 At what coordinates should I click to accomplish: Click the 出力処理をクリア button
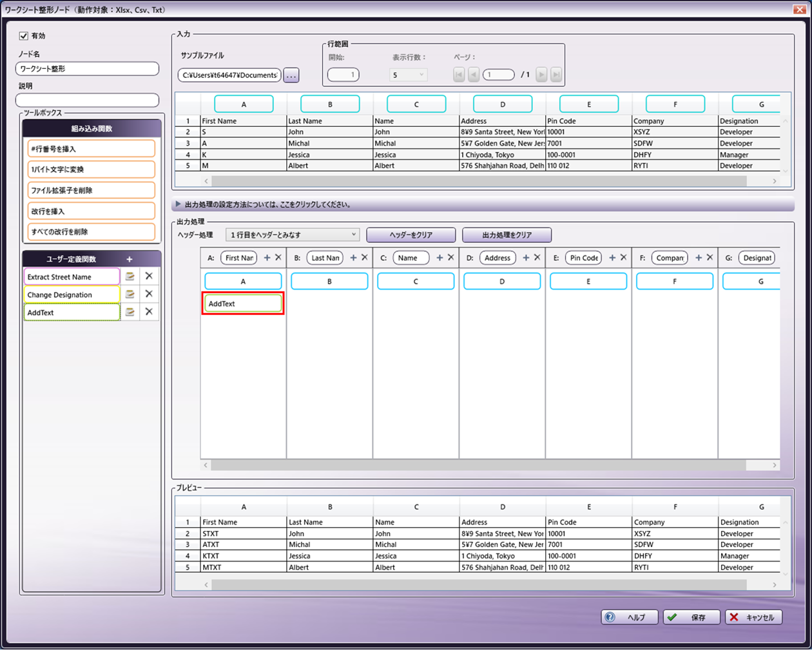(507, 235)
